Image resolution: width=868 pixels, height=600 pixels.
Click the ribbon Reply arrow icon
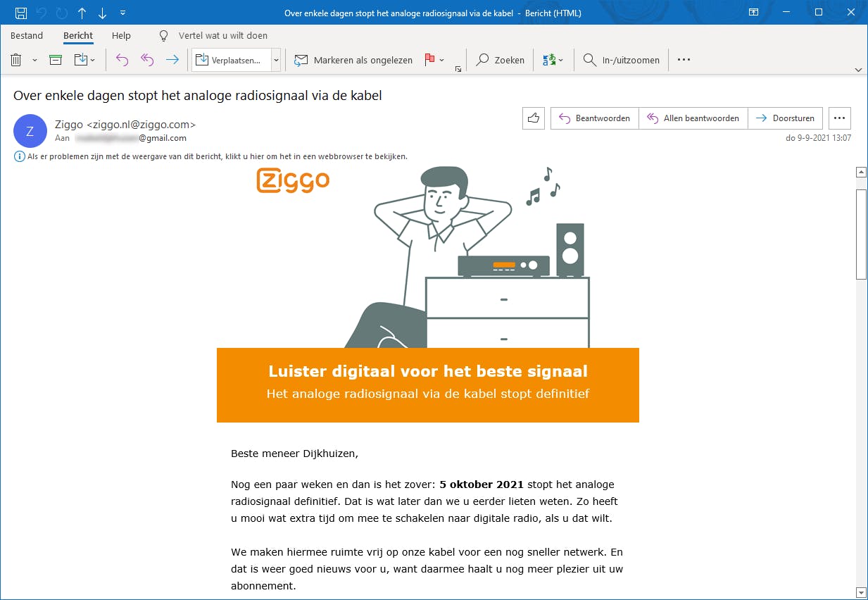[x=122, y=60]
